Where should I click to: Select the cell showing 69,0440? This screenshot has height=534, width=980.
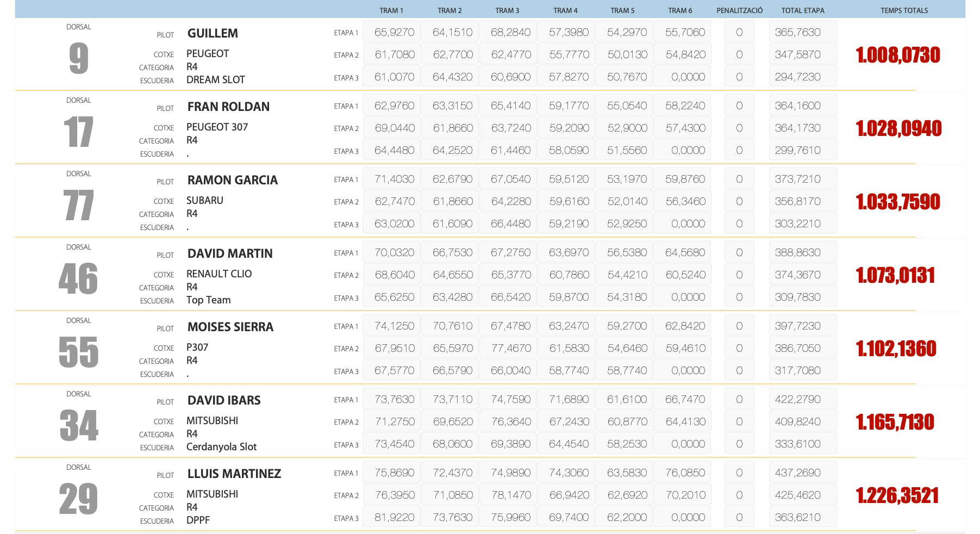394,128
